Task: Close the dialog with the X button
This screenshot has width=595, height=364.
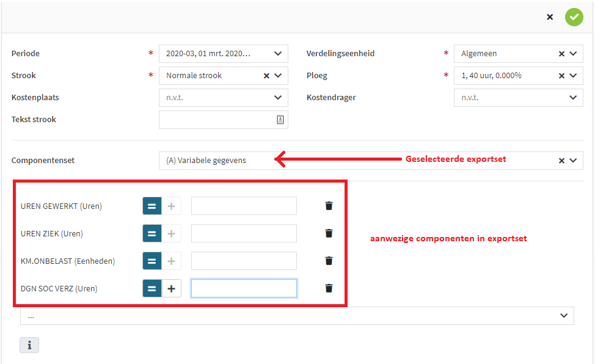Action: pyautogui.click(x=550, y=17)
